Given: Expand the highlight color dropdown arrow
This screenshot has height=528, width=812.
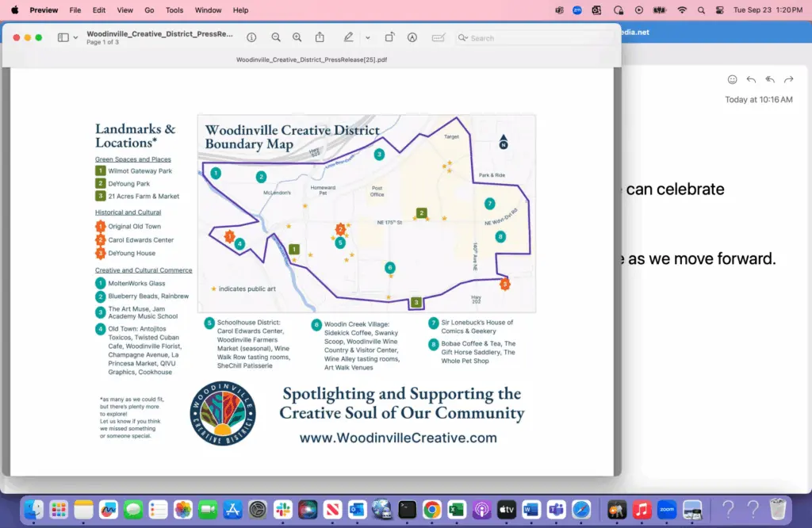Looking at the screenshot, I should click(x=368, y=37).
